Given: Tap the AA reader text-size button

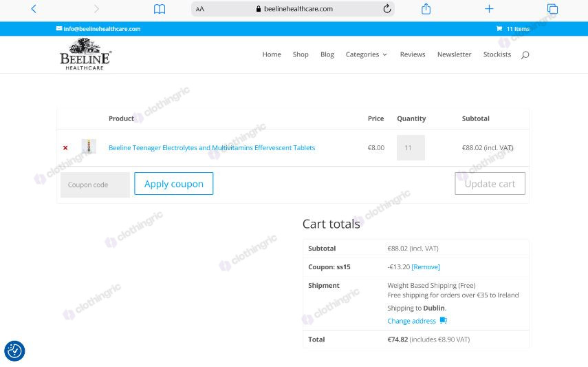Looking at the screenshot, I should pos(200,9).
